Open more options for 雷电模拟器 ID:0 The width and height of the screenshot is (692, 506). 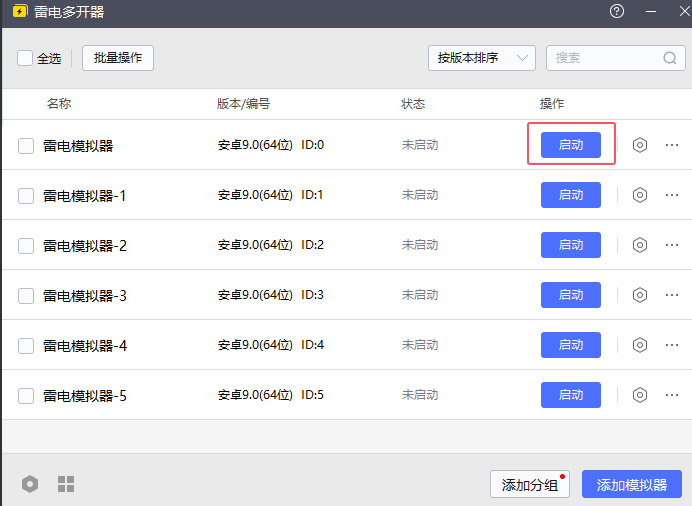672,145
